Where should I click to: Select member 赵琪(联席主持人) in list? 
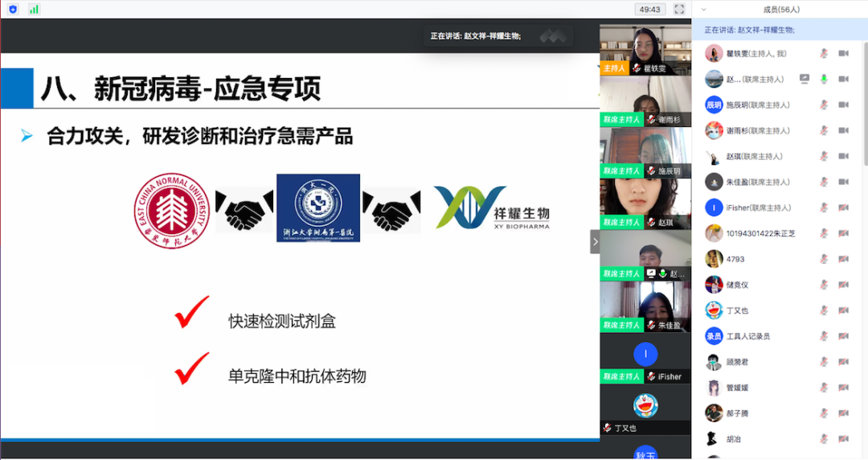click(778, 156)
